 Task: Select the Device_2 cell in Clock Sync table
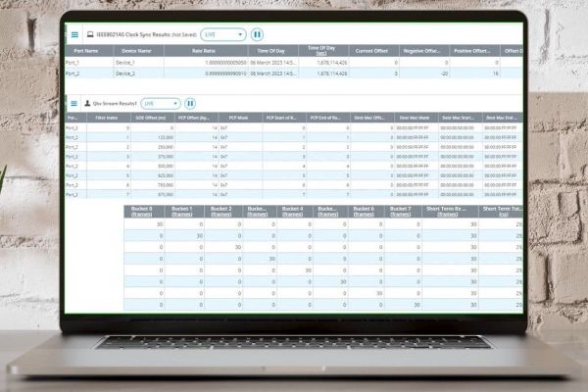125,73
